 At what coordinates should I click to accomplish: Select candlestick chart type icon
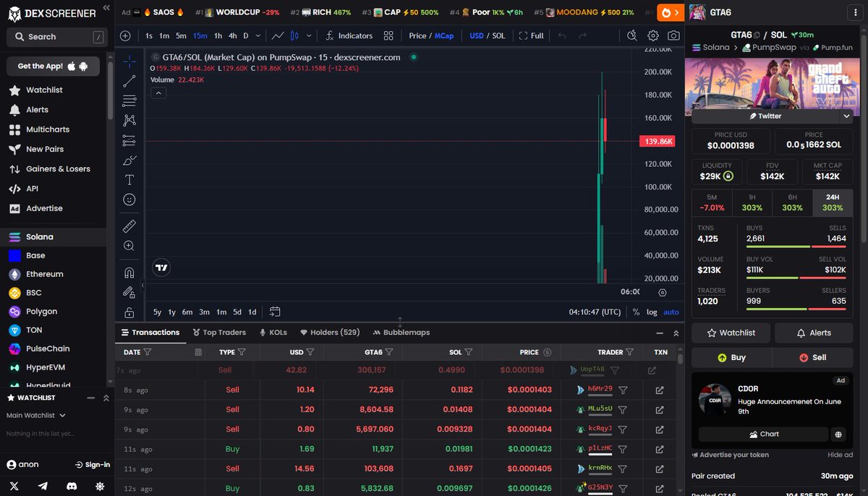point(294,35)
